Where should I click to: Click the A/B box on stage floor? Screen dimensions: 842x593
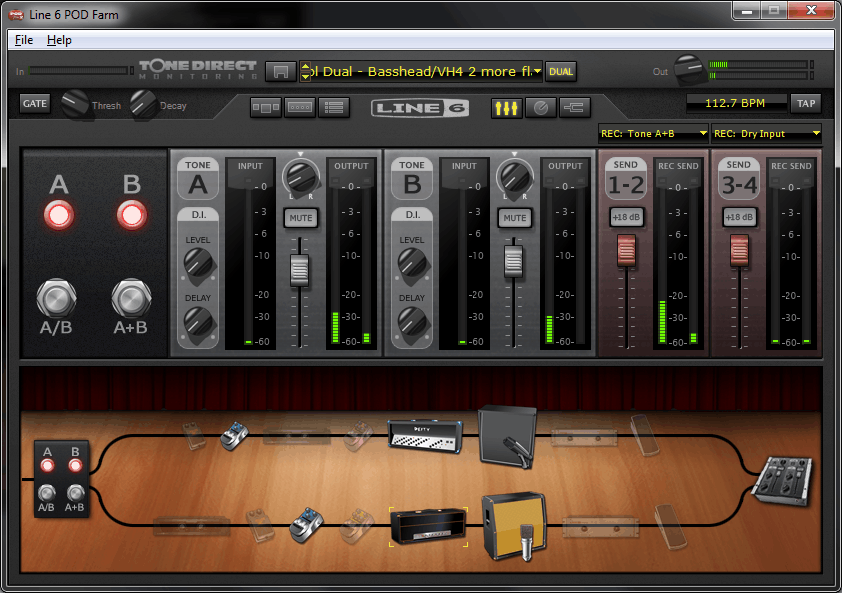[x=61, y=479]
